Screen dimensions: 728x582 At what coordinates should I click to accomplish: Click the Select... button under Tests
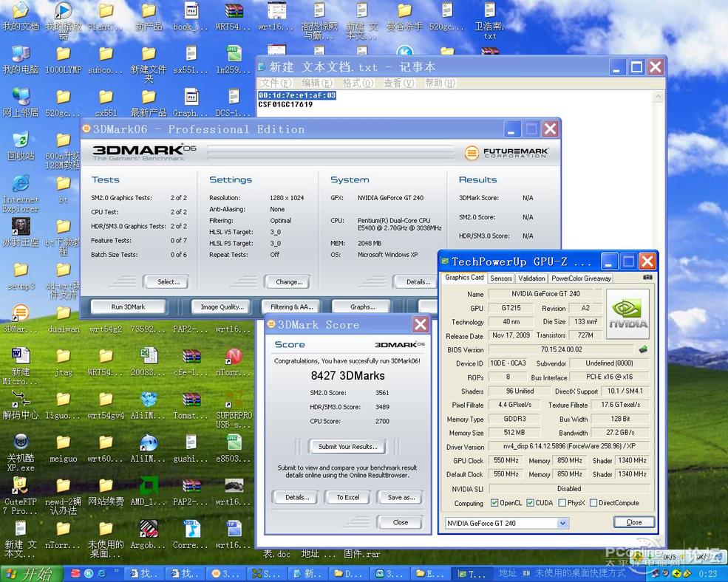[x=168, y=281]
